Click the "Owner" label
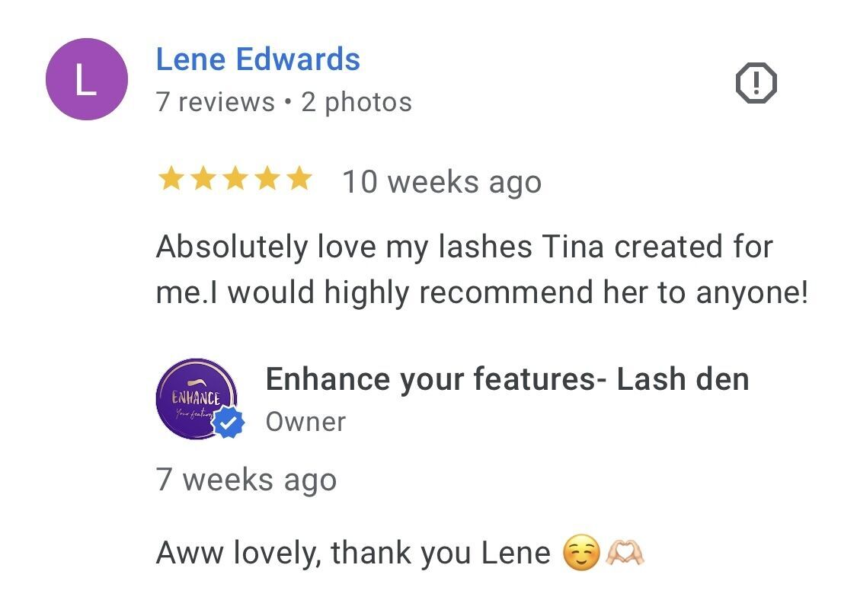 tap(305, 422)
